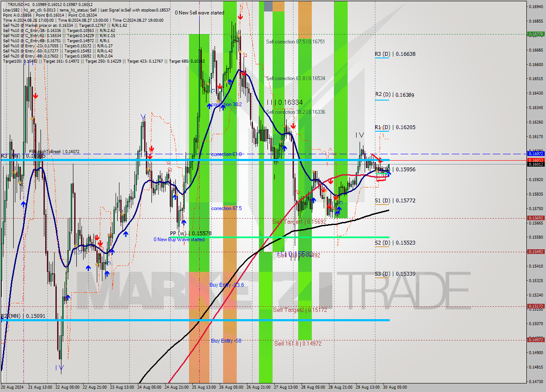The image size is (546, 392).
Task: Select '0 New Sell wave started' annotation
Action: [199, 13]
